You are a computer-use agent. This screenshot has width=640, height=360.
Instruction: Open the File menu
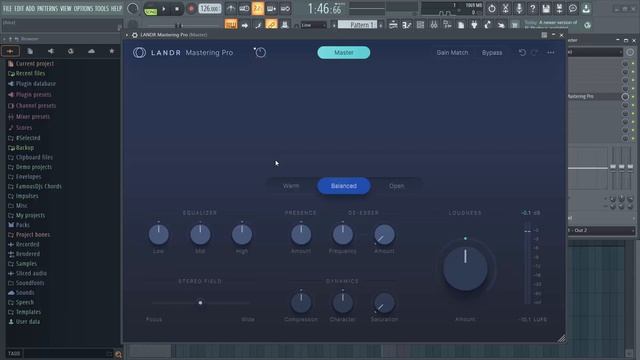pyautogui.click(x=7, y=8)
